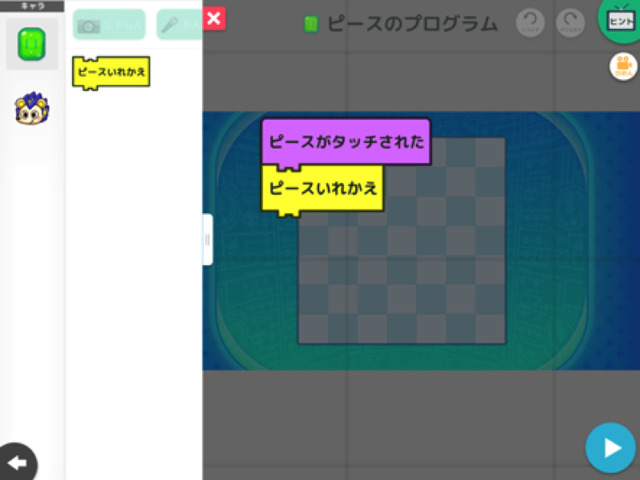Image resolution: width=640 pixels, height=480 pixels.
Task: Tap the microphone recording button
Action: click(x=179, y=25)
